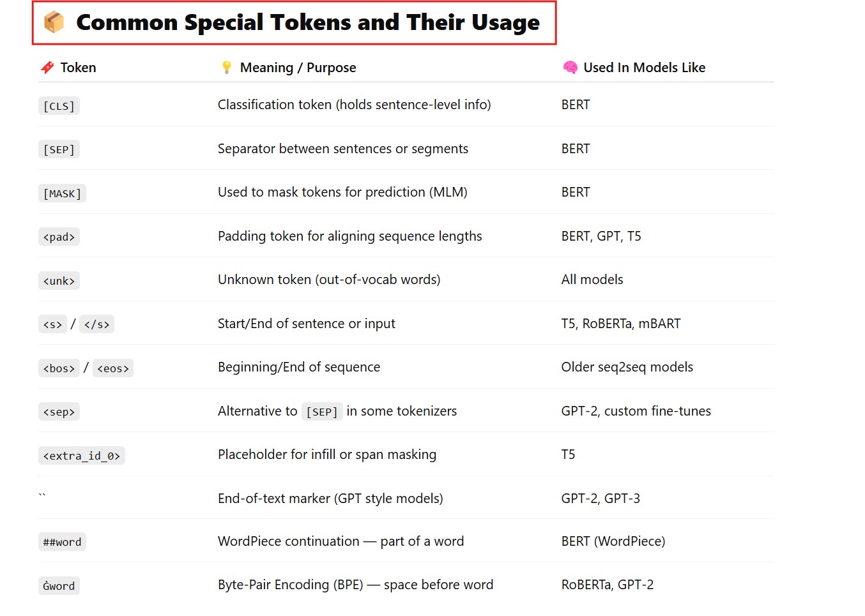Select the <bos> token chip

click(59, 368)
